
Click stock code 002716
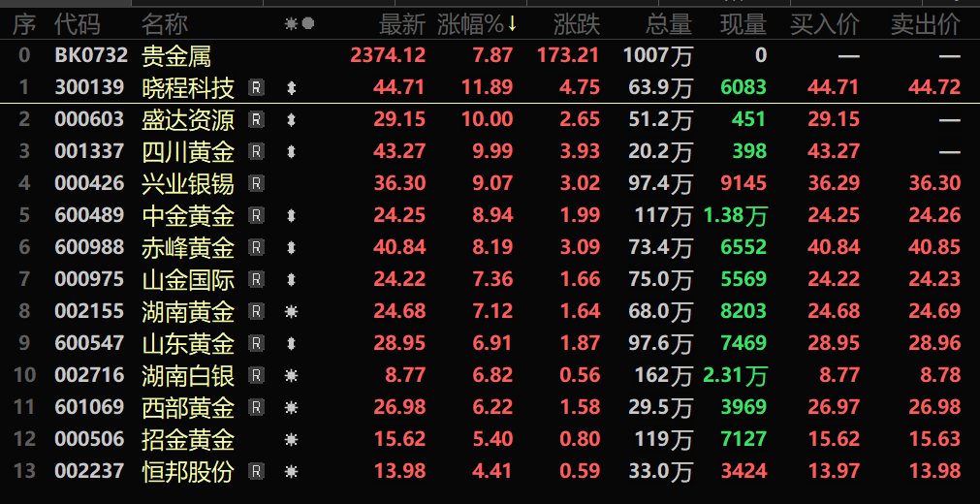coord(89,375)
